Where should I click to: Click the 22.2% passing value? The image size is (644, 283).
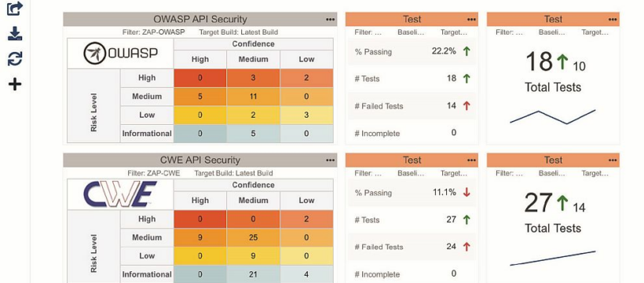[444, 51]
